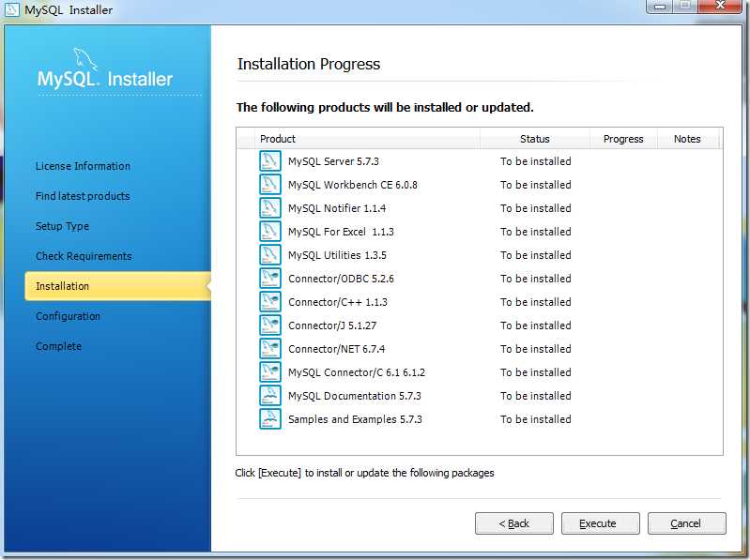The width and height of the screenshot is (750, 560).
Task: Close the MySQL Installer window
Action: coord(720,6)
